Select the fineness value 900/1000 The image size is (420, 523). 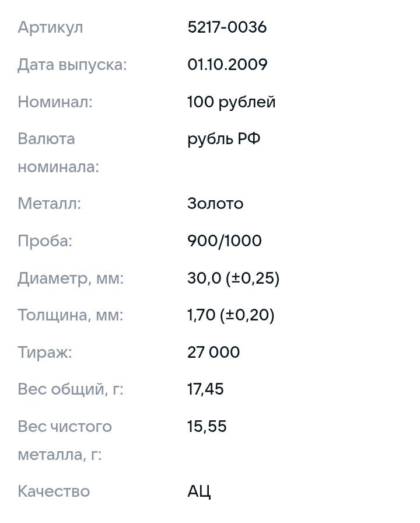point(224,241)
